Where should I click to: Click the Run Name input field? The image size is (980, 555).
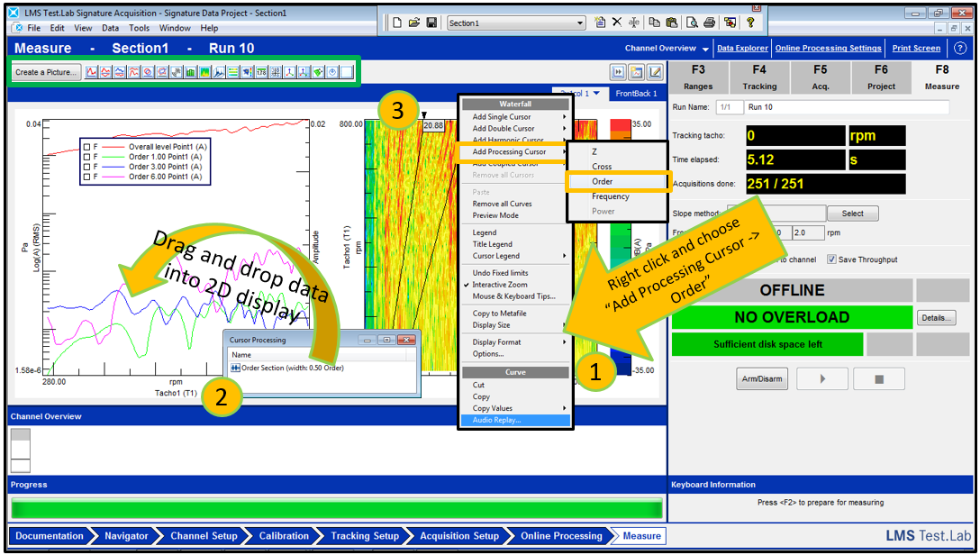click(x=847, y=107)
